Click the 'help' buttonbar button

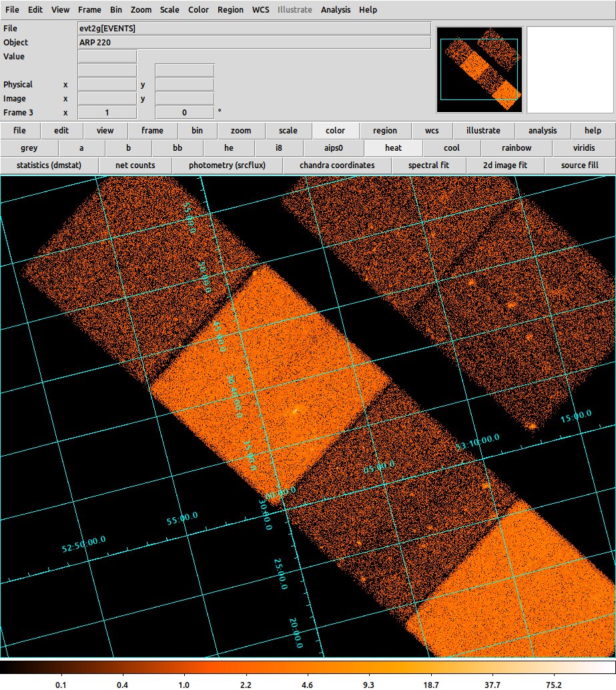pyautogui.click(x=593, y=131)
